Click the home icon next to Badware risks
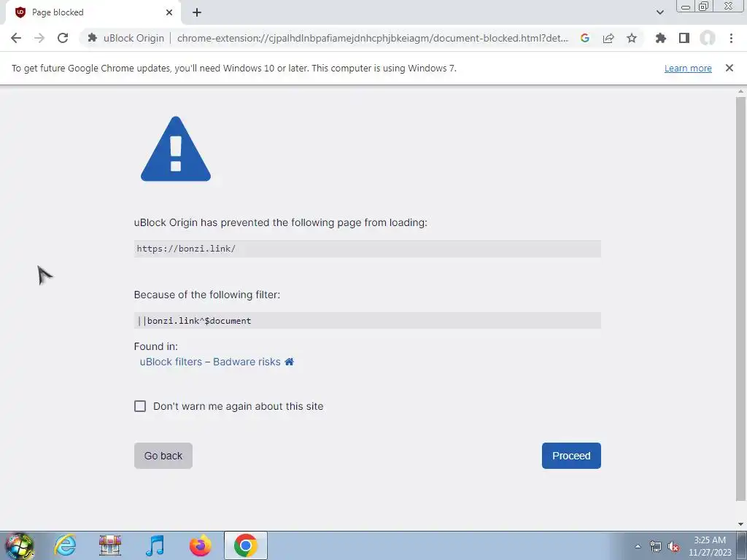747x560 pixels. point(289,362)
